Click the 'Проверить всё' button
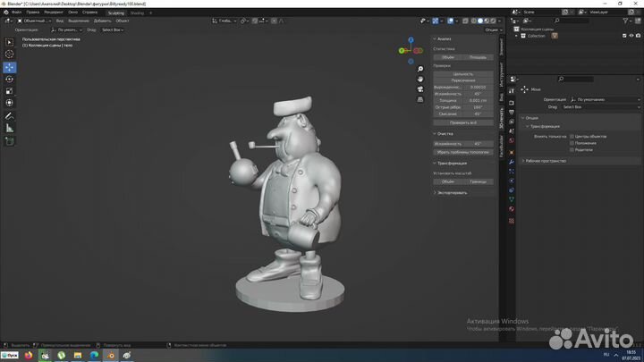Screen dimensions: 644x362 pyautogui.click(x=463, y=122)
